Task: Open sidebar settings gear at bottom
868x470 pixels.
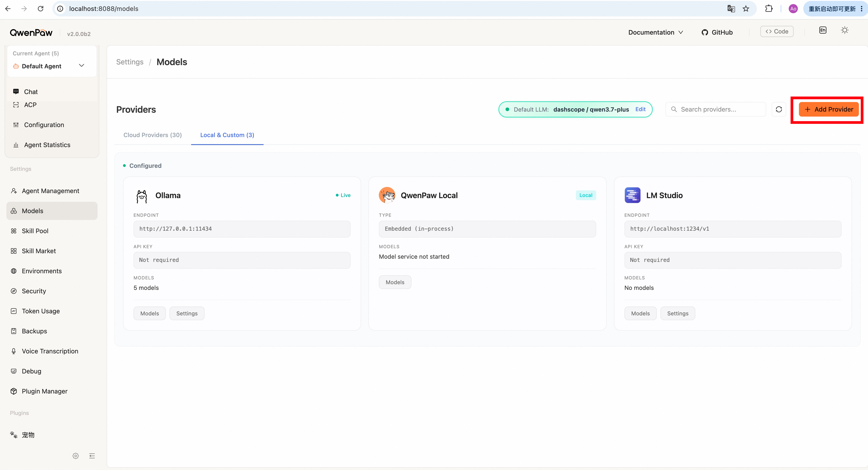Action: (75, 456)
